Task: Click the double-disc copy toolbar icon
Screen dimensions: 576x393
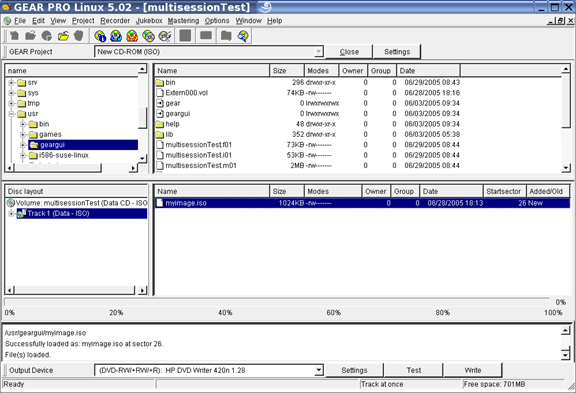Action: coord(148,36)
